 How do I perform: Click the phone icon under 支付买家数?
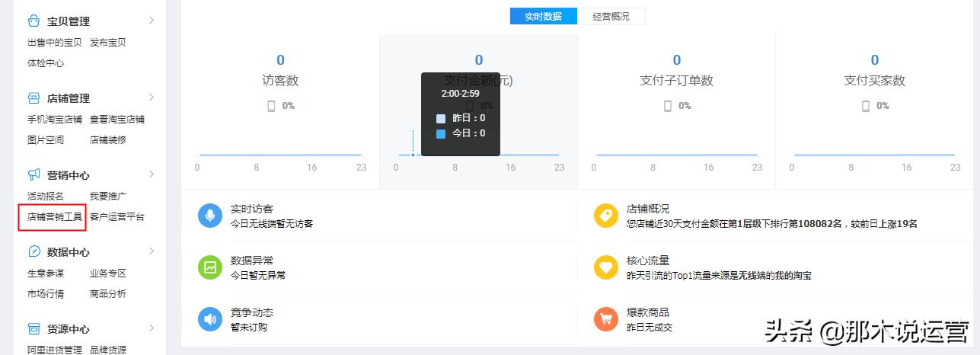[866, 106]
